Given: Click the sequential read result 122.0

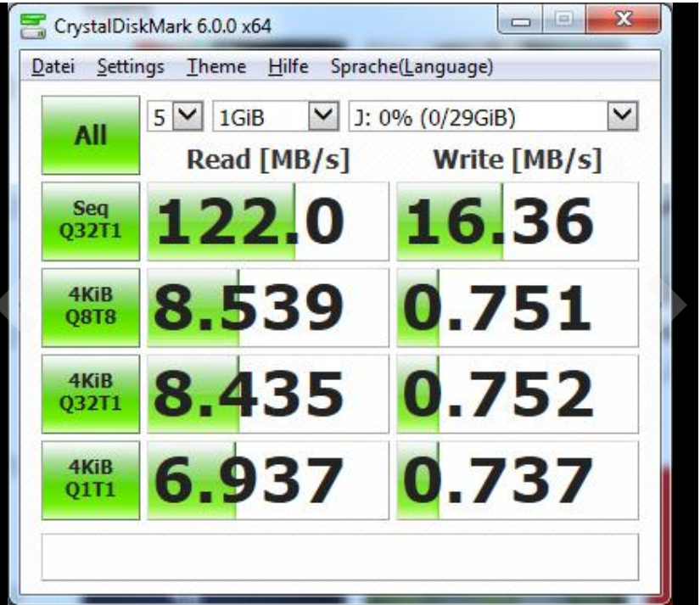Looking at the screenshot, I should click(x=268, y=221).
